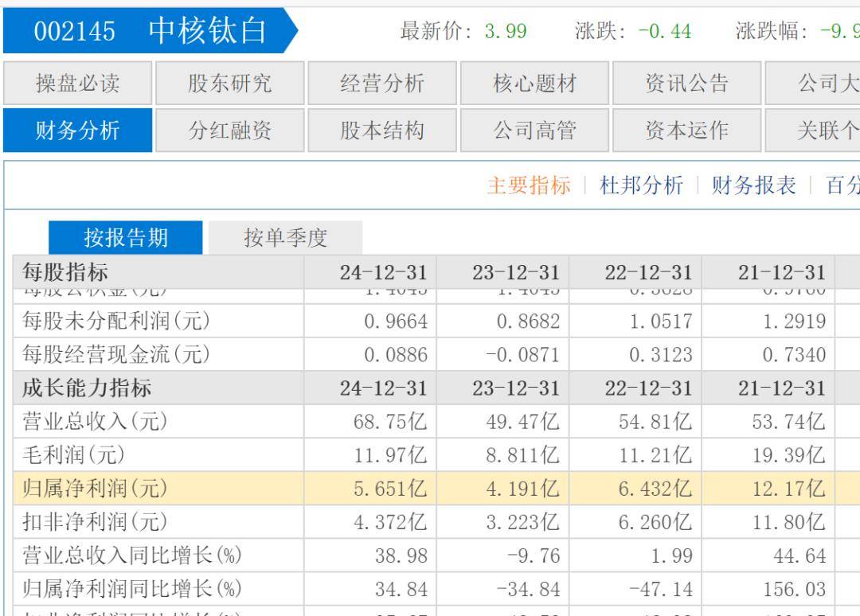Click the 49.47亿 revenue value

[x=522, y=422]
